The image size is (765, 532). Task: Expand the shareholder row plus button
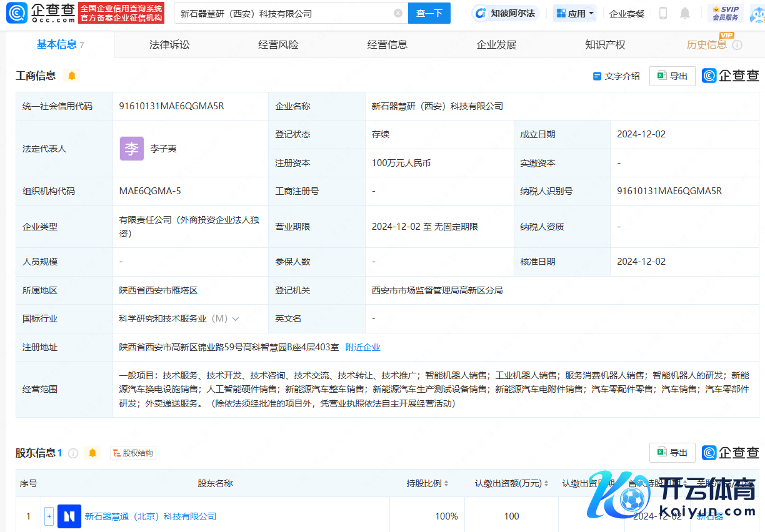click(49, 516)
